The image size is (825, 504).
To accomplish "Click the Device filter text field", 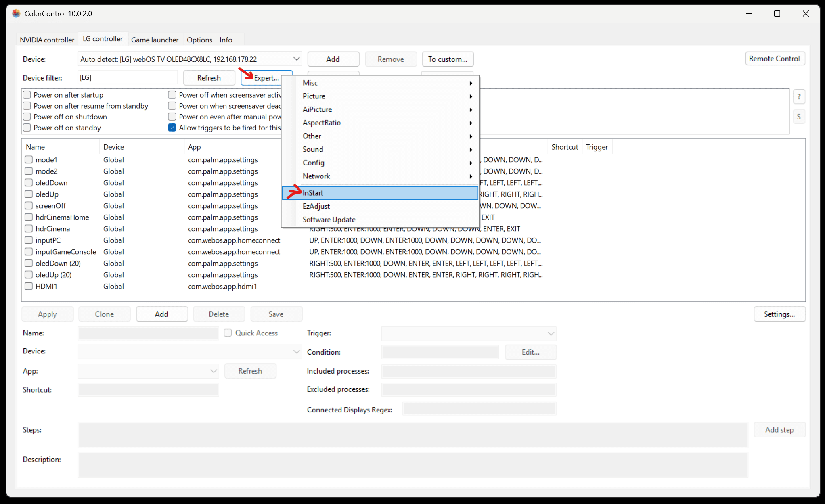I will point(128,77).
